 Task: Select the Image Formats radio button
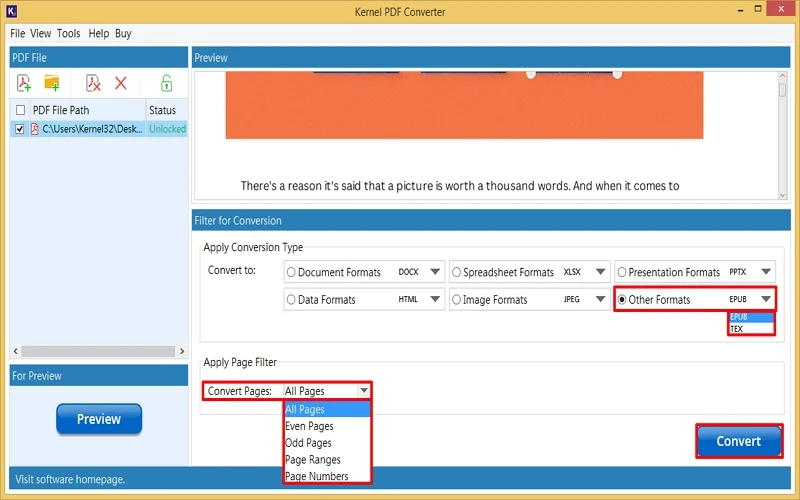456,299
